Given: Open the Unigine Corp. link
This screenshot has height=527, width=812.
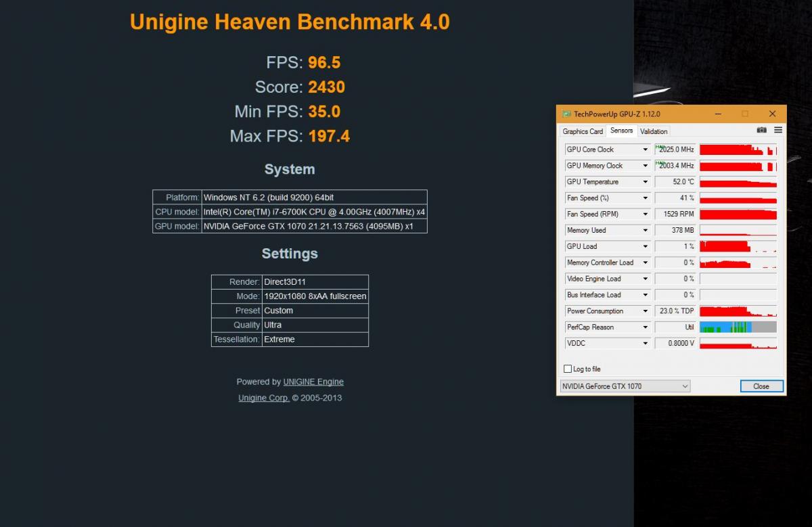Looking at the screenshot, I should (264, 398).
